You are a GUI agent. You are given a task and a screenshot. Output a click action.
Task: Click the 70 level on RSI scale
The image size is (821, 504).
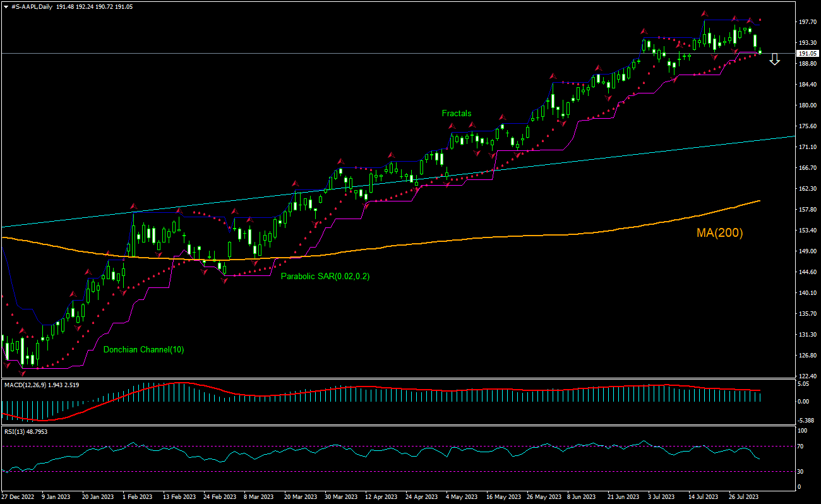[x=801, y=447]
